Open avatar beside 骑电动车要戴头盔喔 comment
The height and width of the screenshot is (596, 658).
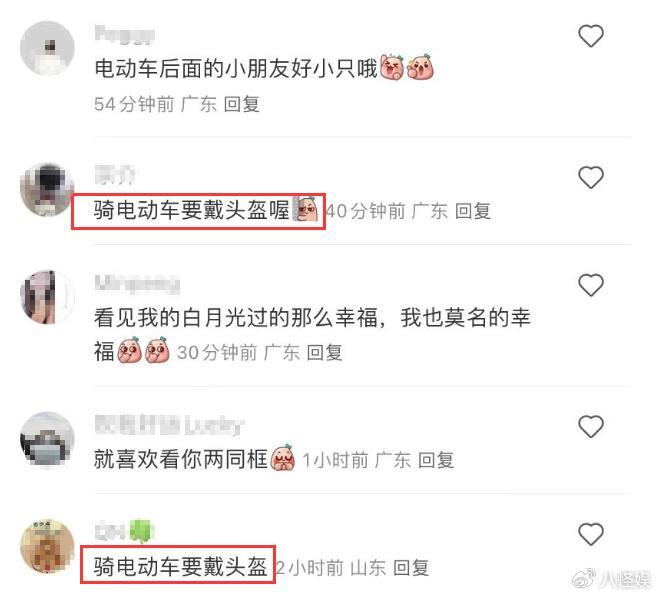[47, 190]
